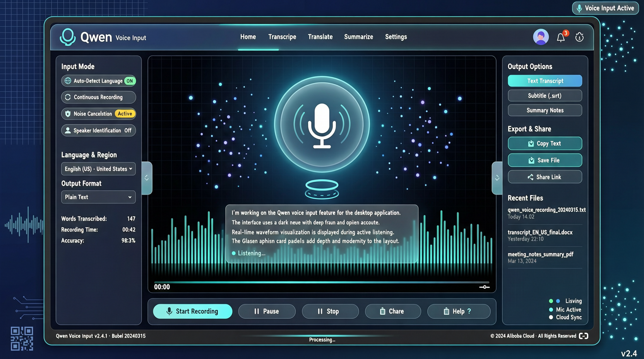Open the Settings tab

[396, 37]
